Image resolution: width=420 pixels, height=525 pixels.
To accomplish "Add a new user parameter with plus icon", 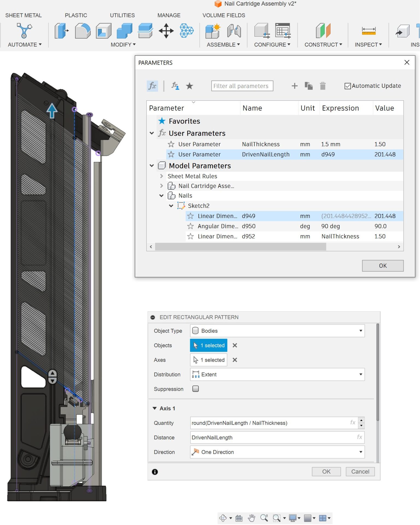I will [x=295, y=86].
